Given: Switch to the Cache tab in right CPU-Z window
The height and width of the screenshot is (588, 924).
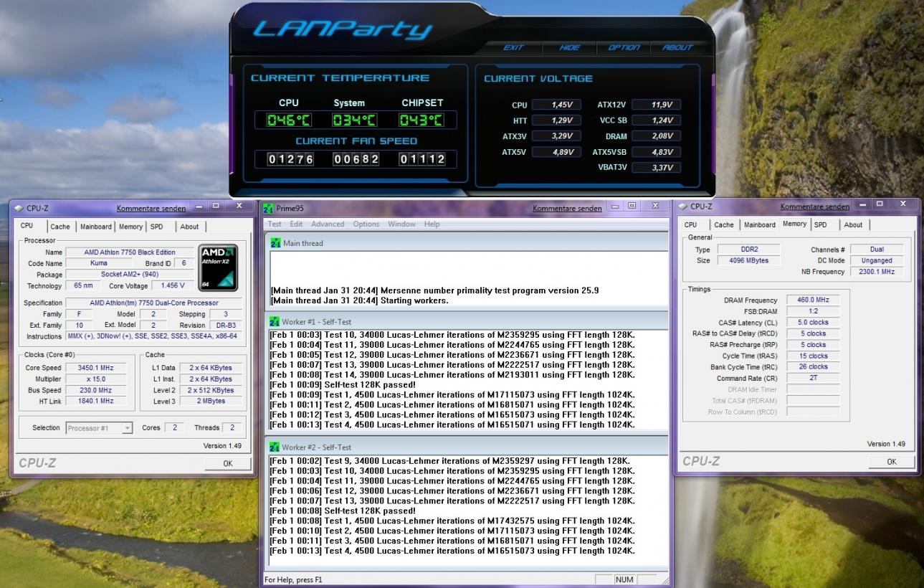Looking at the screenshot, I should point(724,224).
